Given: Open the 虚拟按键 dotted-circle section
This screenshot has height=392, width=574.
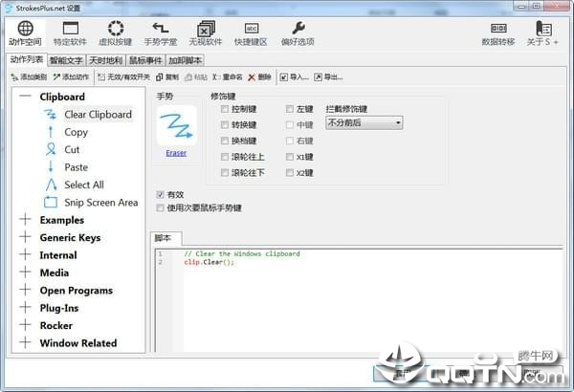Looking at the screenshot, I should 116,33.
